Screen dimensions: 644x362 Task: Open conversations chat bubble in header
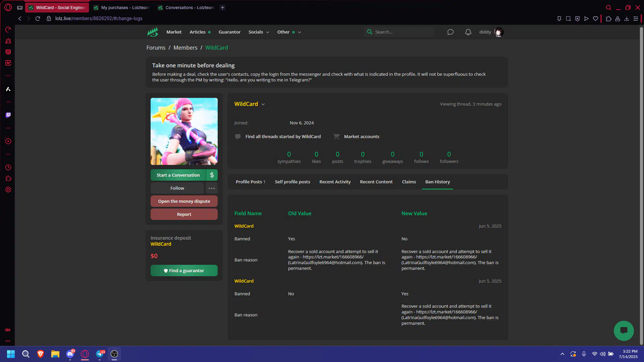point(450,32)
